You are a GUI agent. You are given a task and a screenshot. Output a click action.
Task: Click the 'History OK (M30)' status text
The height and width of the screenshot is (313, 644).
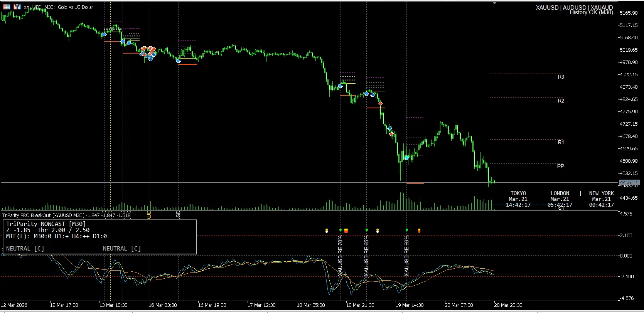pos(592,13)
